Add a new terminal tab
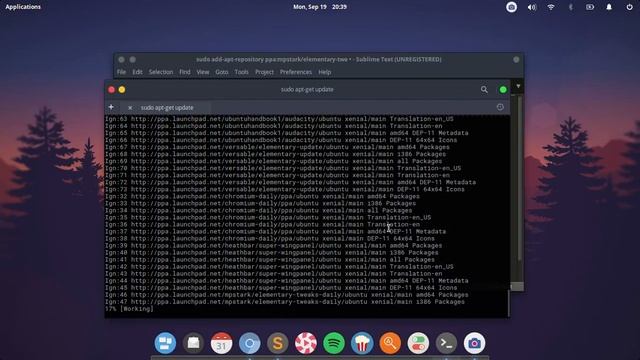The width and height of the screenshot is (640, 360). point(111,107)
